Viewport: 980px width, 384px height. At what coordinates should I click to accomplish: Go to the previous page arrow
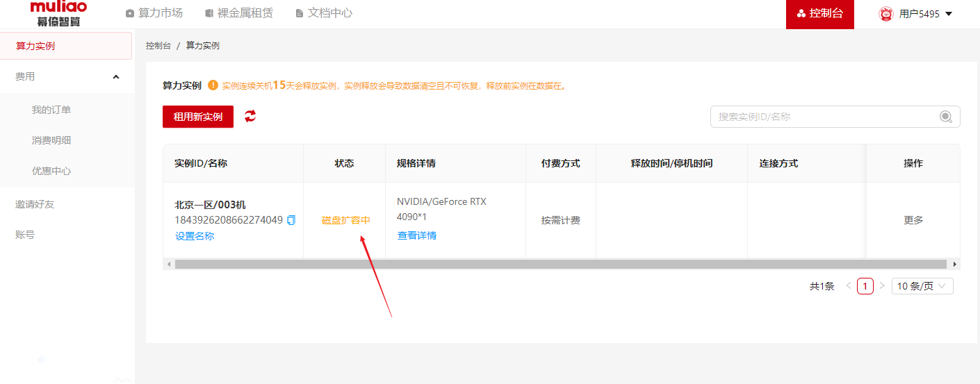click(849, 286)
